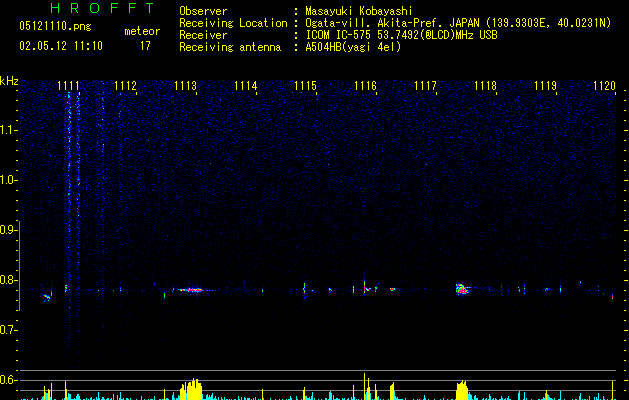Click the Observer label
629x400 pixels.
(203, 11)
